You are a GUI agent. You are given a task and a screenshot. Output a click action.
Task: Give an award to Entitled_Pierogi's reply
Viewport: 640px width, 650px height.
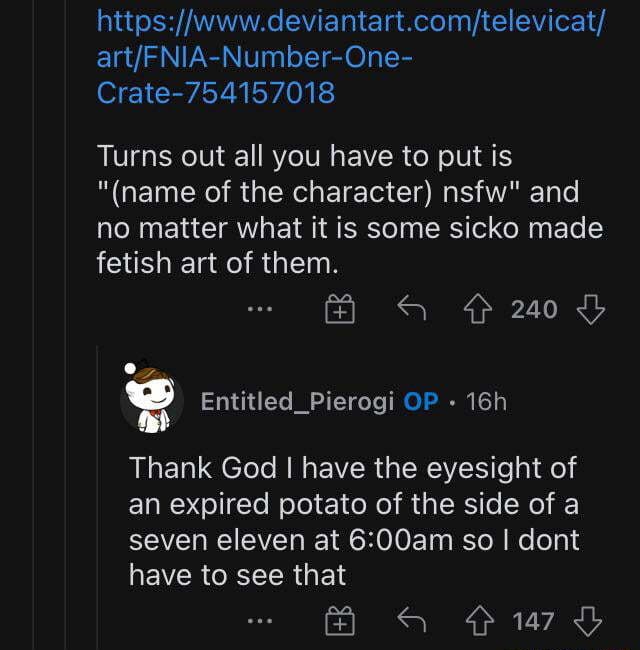tap(341, 621)
